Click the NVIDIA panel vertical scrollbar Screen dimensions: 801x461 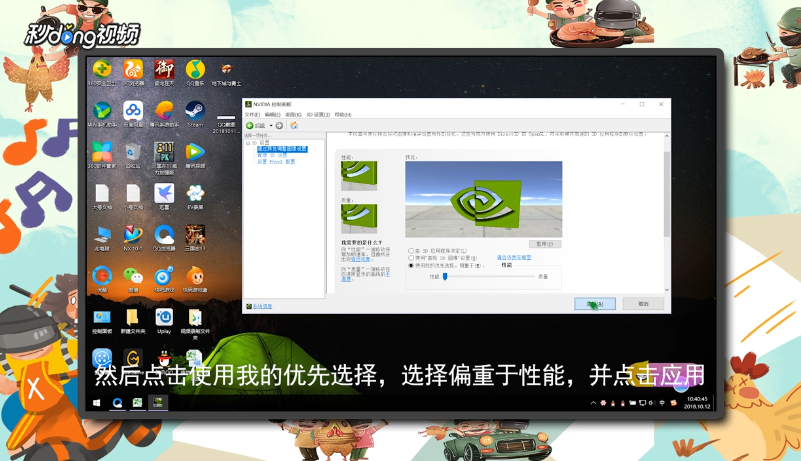(x=667, y=194)
